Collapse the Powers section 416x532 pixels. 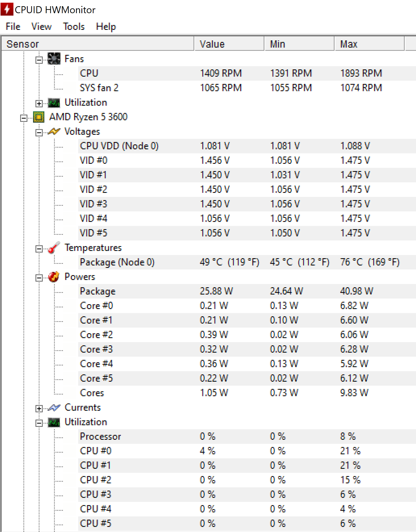(39, 278)
